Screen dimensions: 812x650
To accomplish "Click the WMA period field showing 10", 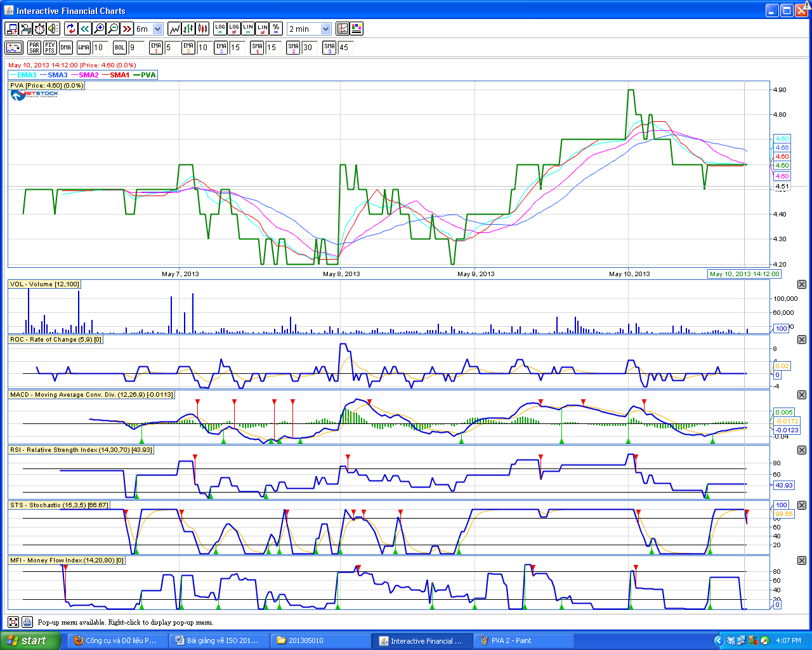I will pos(100,48).
